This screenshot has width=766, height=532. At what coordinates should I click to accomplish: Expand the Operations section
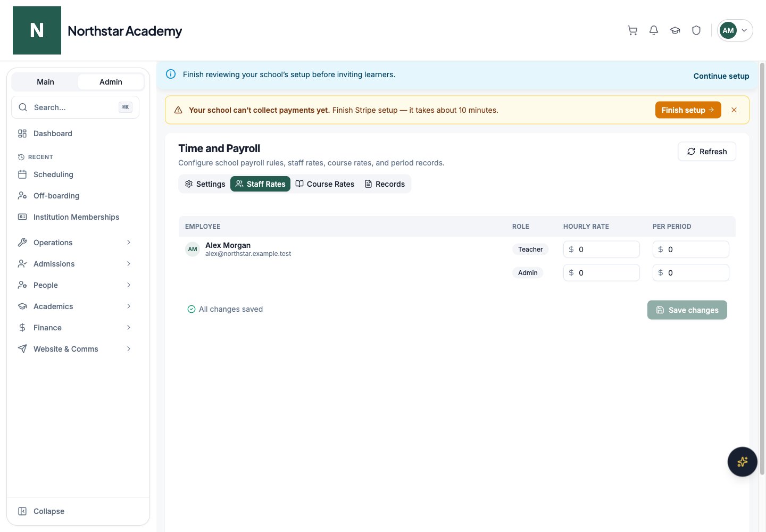(75, 243)
